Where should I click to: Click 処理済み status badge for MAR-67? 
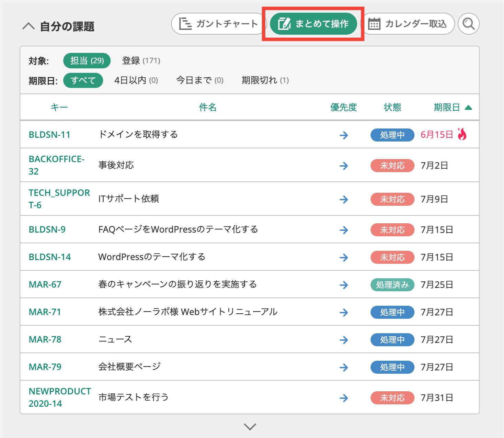pyautogui.click(x=392, y=285)
